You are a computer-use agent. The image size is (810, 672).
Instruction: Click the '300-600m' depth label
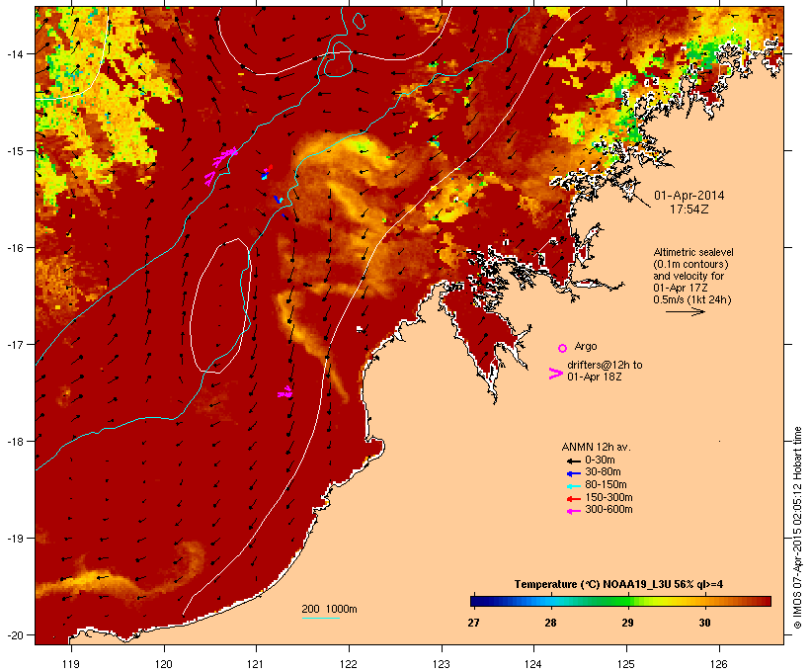pos(609,510)
